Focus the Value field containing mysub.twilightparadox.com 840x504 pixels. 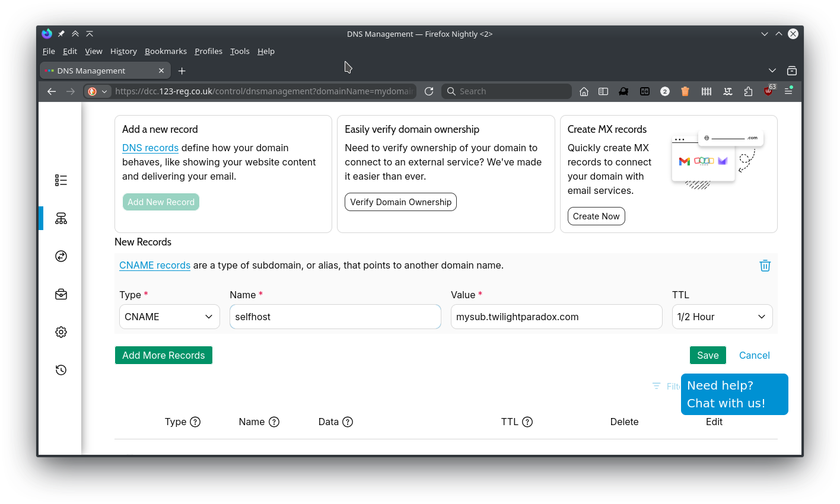point(556,317)
